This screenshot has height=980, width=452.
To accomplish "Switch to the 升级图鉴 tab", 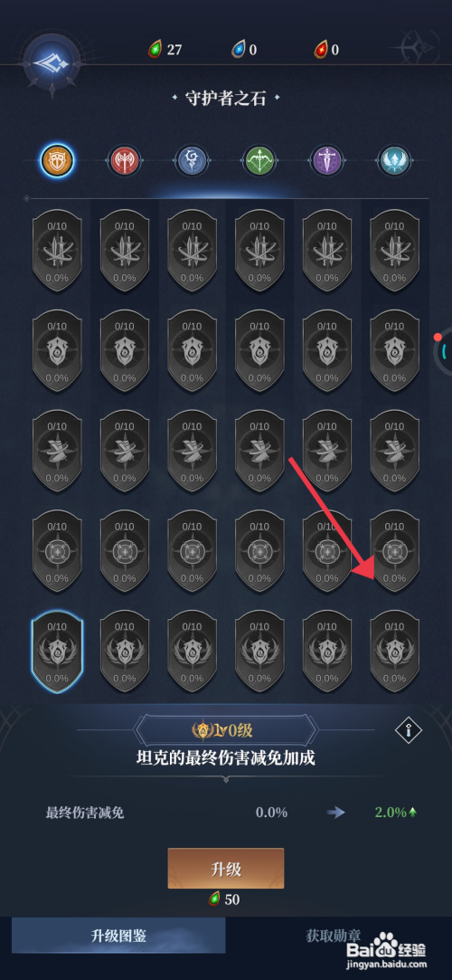I will point(118,936).
